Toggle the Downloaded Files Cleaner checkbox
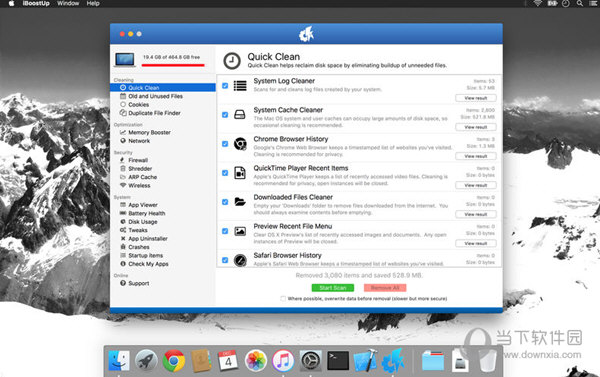Viewport: 600px width, 377px height. (225, 202)
